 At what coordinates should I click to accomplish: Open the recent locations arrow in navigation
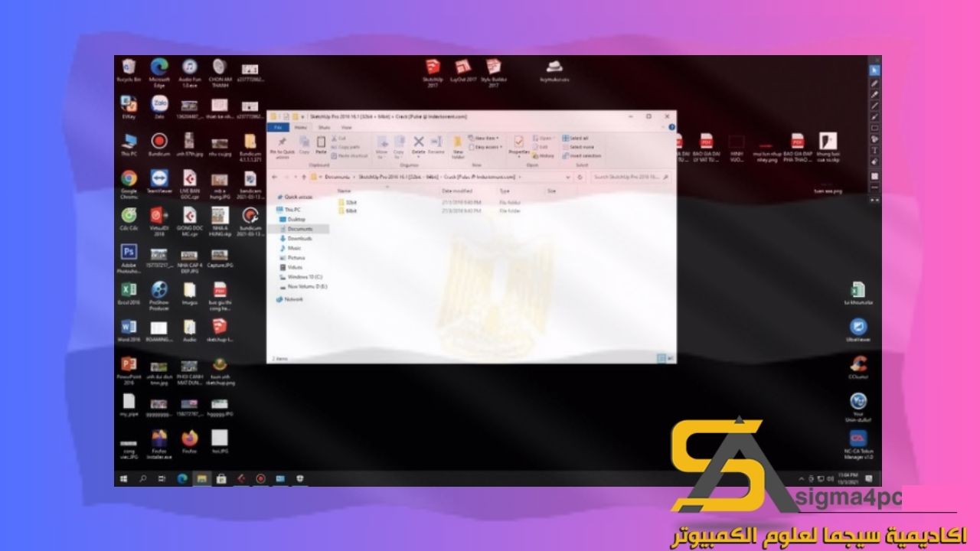pos(294,177)
